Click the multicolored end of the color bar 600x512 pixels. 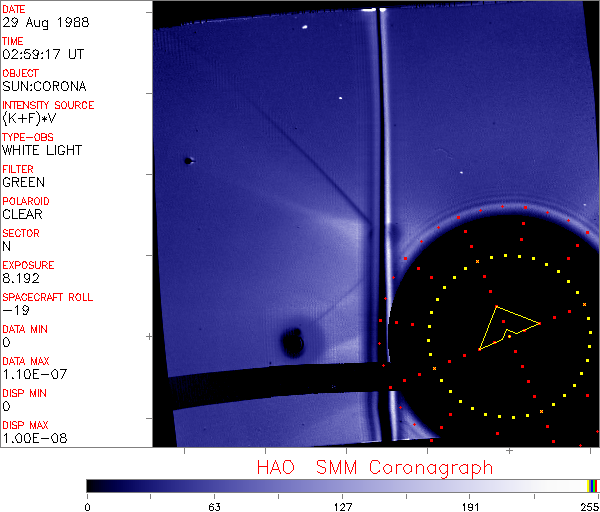click(593, 485)
